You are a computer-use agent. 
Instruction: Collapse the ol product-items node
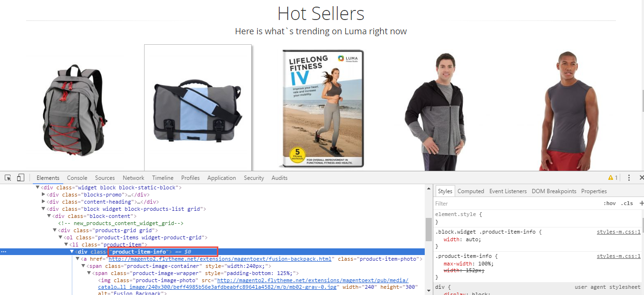[61, 237]
